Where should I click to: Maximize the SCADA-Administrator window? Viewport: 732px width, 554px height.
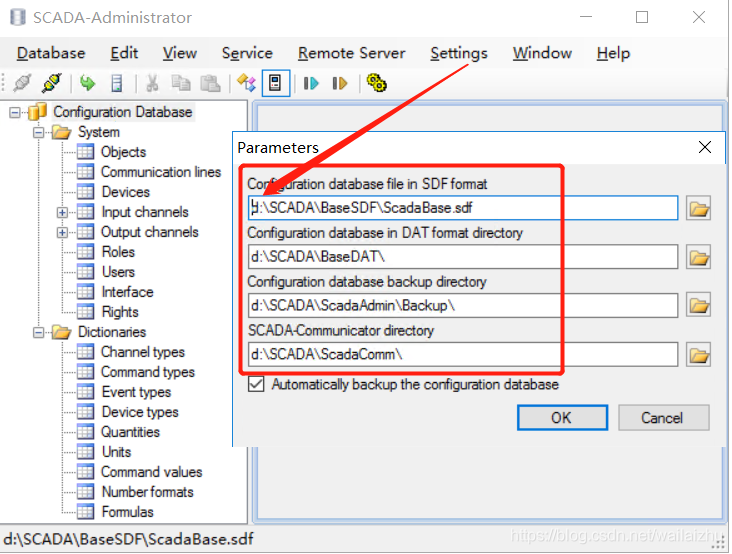(642, 17)
